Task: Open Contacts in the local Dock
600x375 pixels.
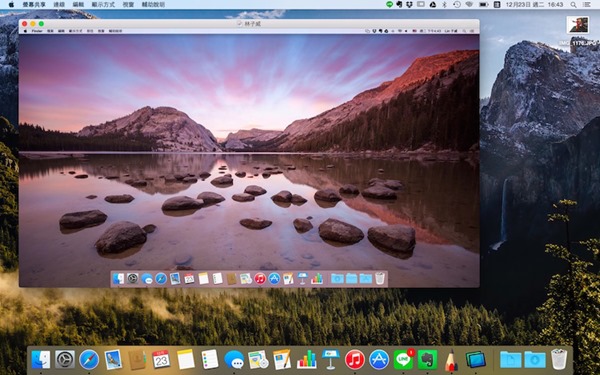Action: coord(137,360)
